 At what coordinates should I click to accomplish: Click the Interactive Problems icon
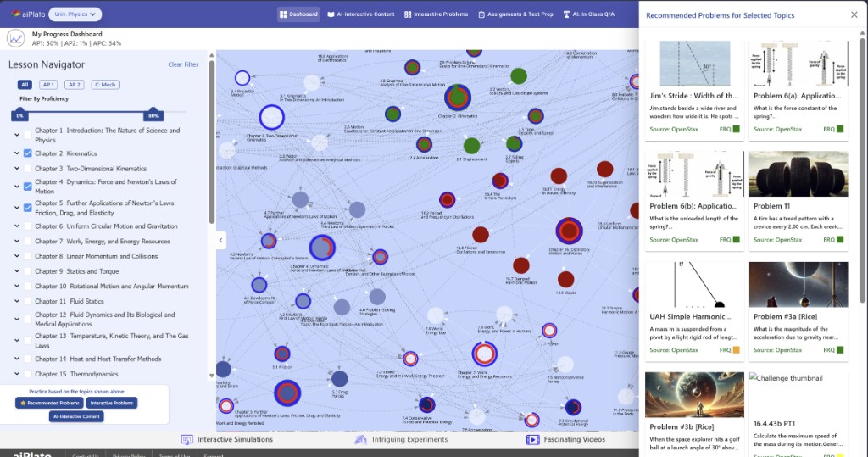tap(408, 14)
